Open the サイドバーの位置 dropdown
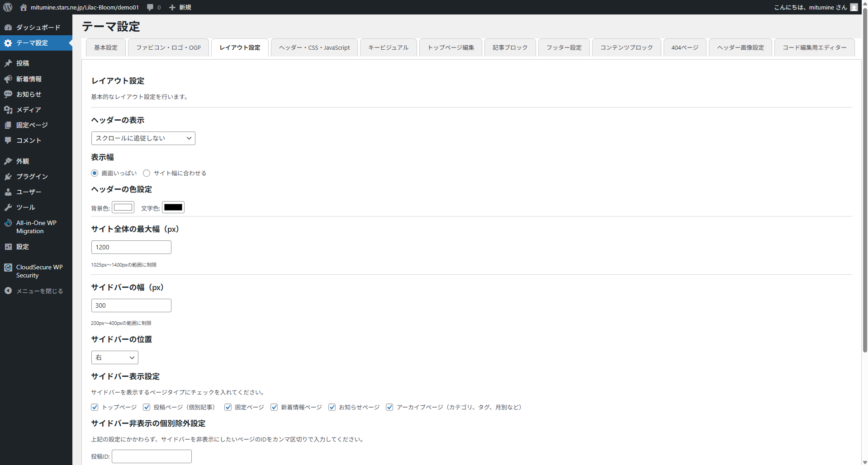 114,357
